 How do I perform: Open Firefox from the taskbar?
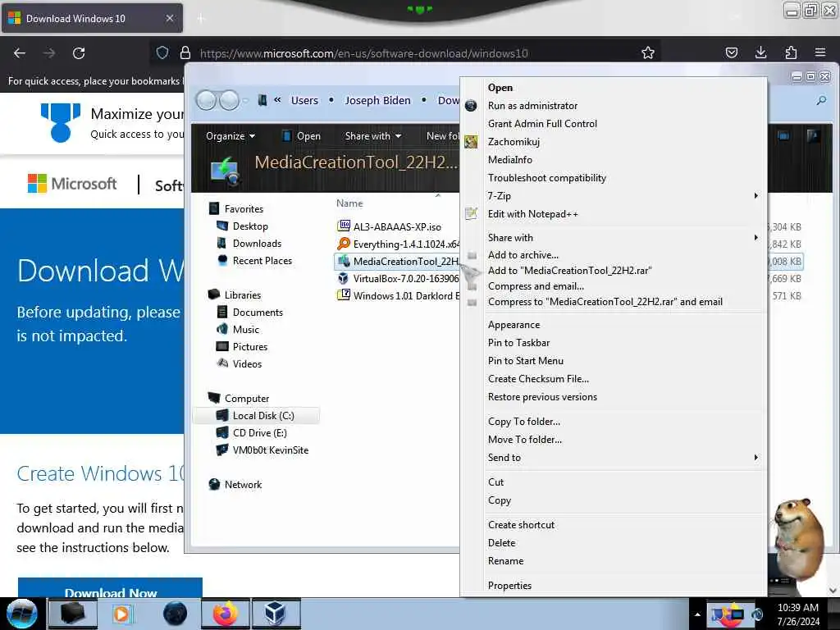225,614
